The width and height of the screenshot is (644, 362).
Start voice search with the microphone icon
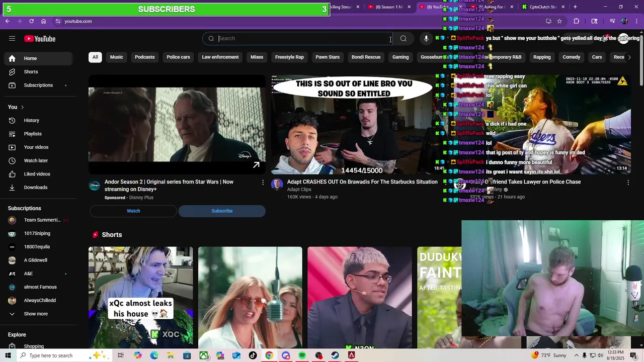point(426,39)
